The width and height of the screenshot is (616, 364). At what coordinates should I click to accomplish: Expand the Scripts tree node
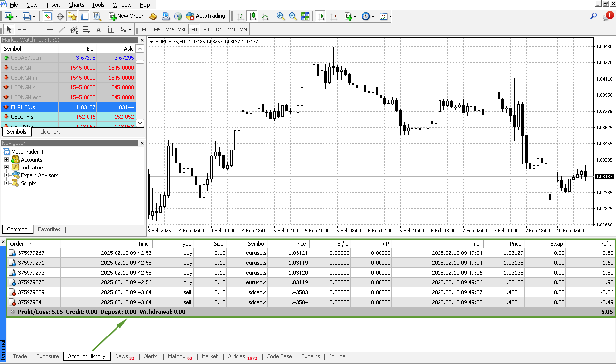point(7,183)
